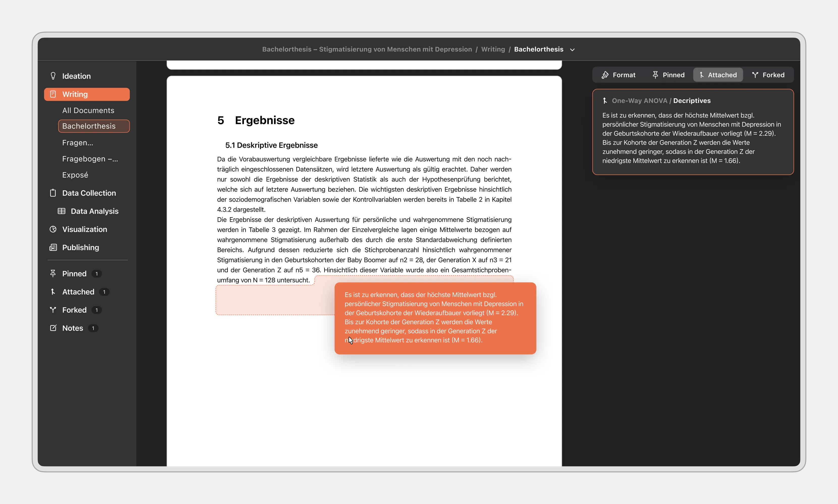Click the Data Collection clipboard icon
The image size is (838, 504).
tap(53, 193)
